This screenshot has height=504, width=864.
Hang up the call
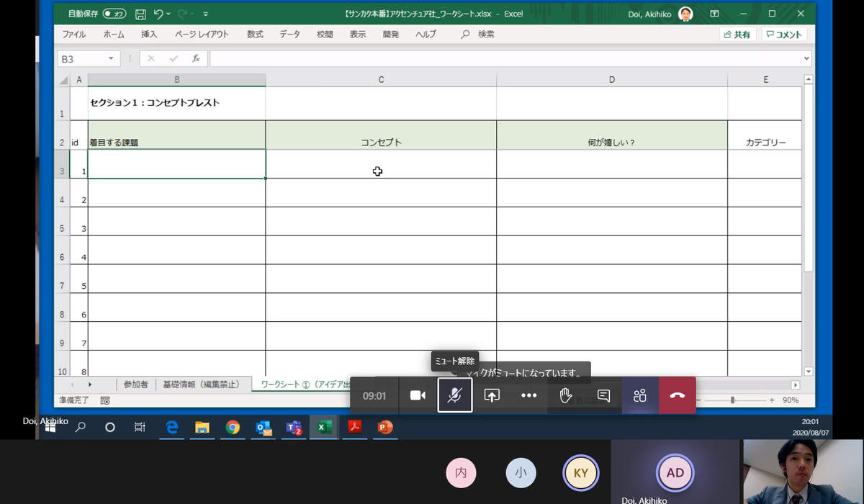click(x=678, y=395)
